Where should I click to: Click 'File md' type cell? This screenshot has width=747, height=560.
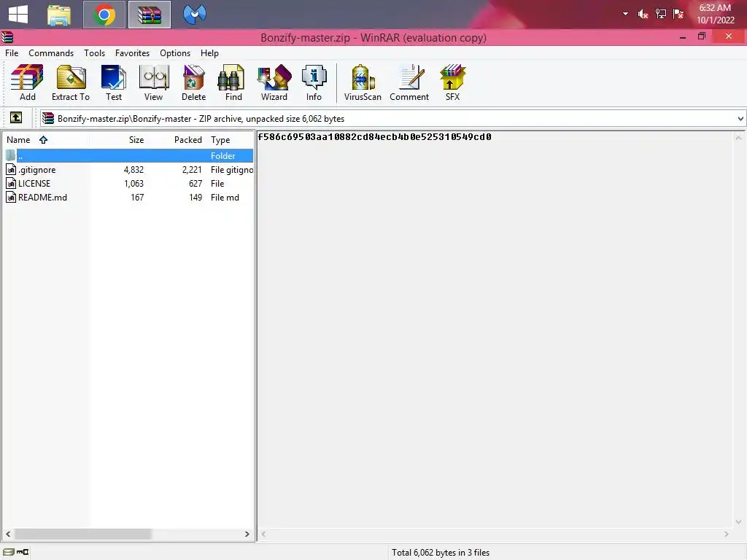pos(225,197)
